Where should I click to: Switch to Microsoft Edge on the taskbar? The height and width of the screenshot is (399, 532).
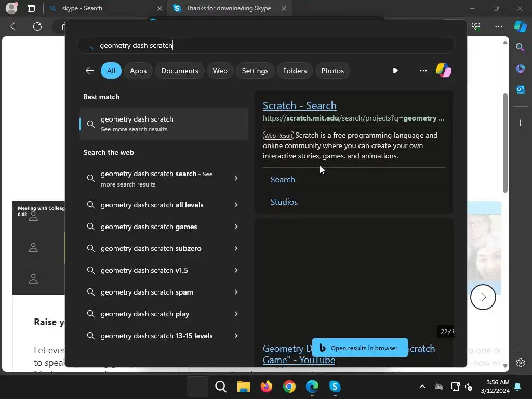(312, 387)
